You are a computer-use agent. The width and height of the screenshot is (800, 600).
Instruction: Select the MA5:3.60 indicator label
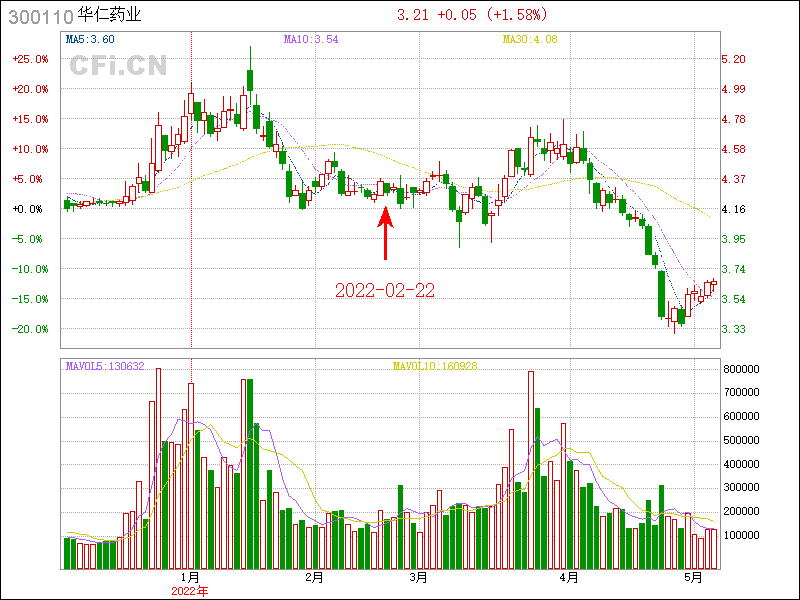[90, 40]
